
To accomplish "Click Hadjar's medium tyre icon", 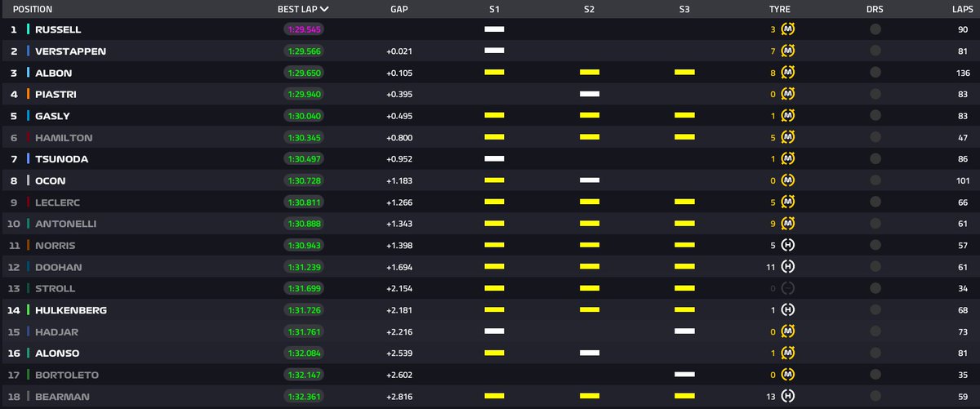I will click(788, 331).
